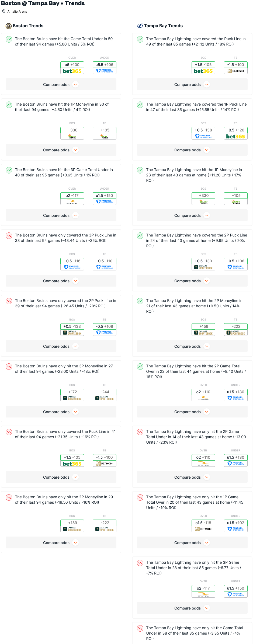253x644 pixels.
Task: Choose DraftKings +330 Boston 1P moneyline
Action: click(x=72, y=133)
